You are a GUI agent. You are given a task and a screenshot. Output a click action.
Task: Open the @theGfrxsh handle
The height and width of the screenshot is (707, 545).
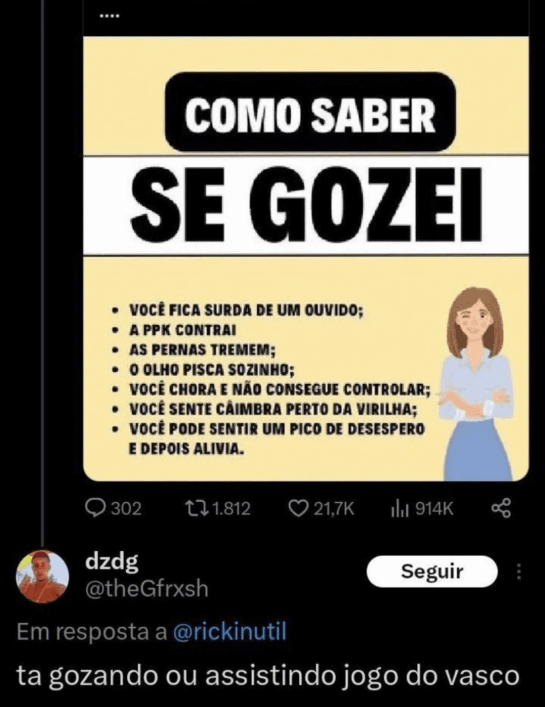point(147,589)
